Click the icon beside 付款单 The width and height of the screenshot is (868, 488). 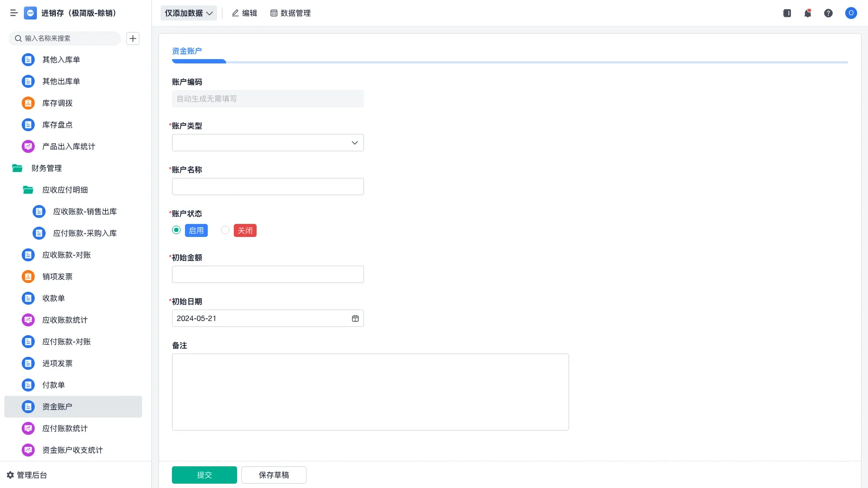(28, 385)
